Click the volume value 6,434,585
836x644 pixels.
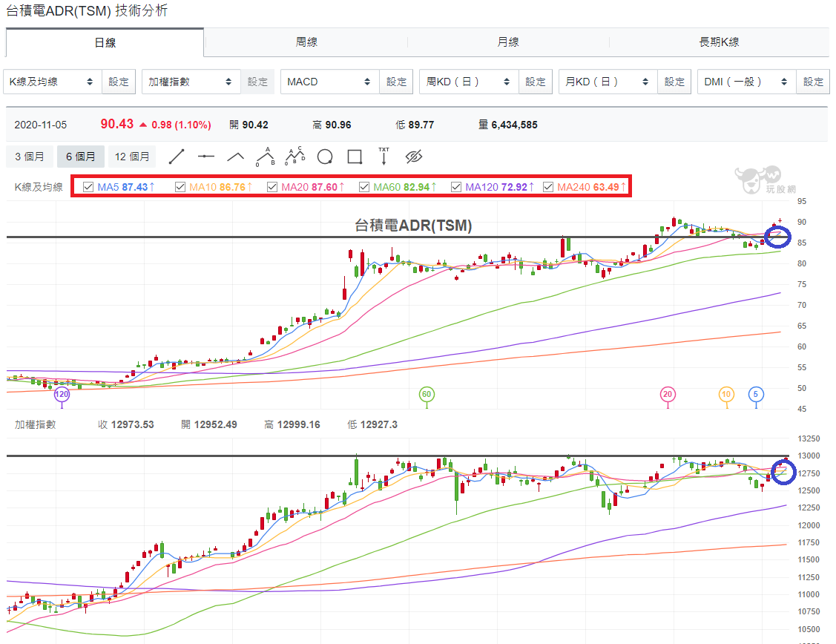514,125
